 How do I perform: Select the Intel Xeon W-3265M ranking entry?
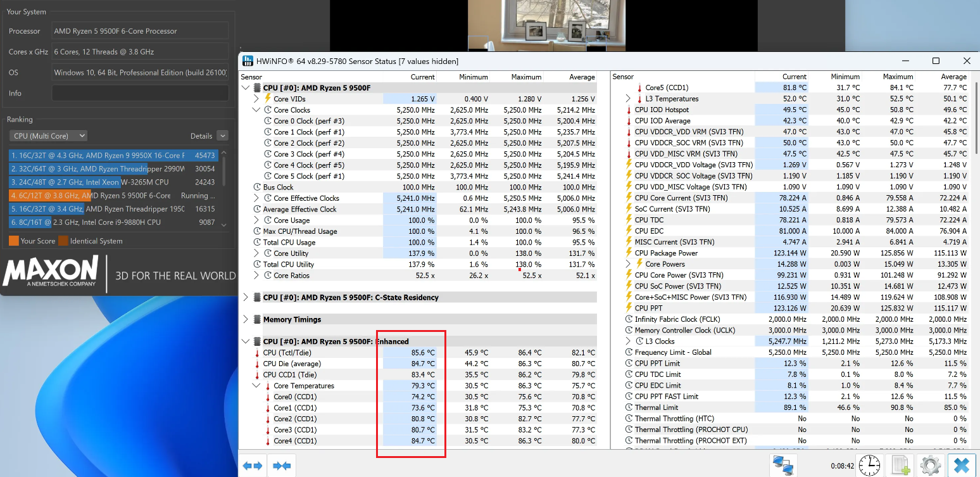point(113,182)
